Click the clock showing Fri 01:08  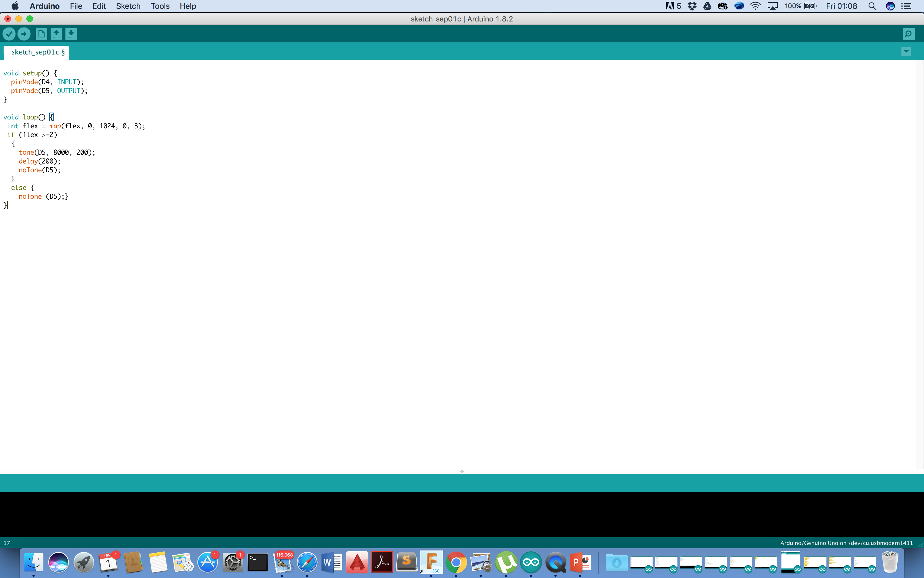842,6
